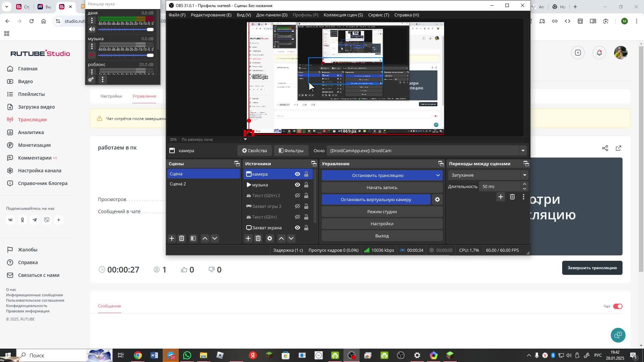Viewport: 644px width, 362px height.
Task: Open scene filters icon in Scenes toolbar
Action: 193,238
